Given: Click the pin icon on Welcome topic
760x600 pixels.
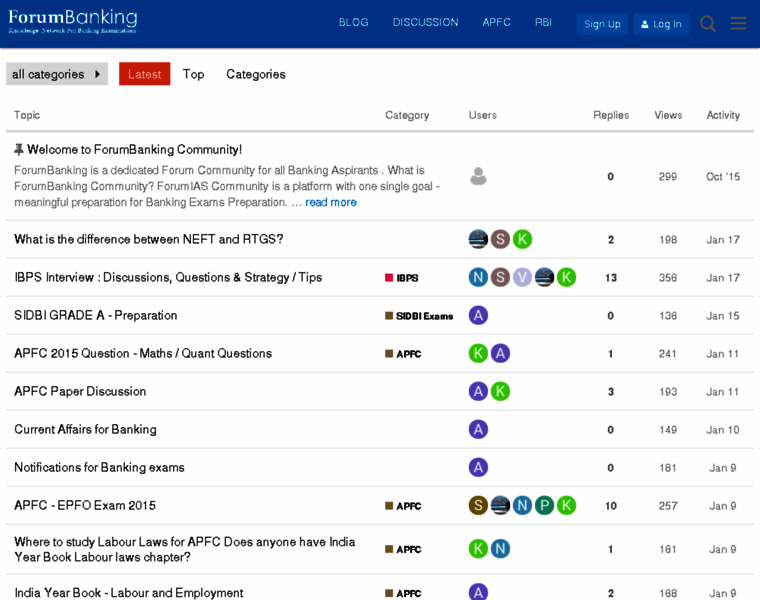Looking at the screenshot, I should click(18, 149).
